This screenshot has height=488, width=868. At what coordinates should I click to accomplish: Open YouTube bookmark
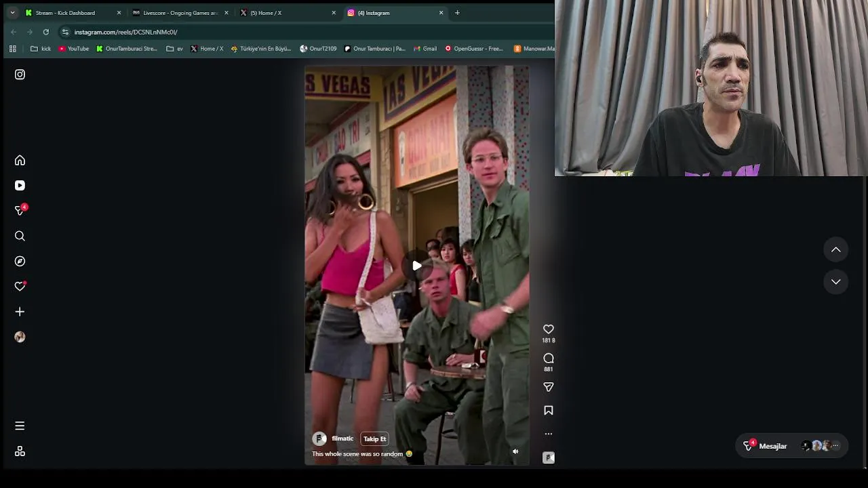coord(74,49)
